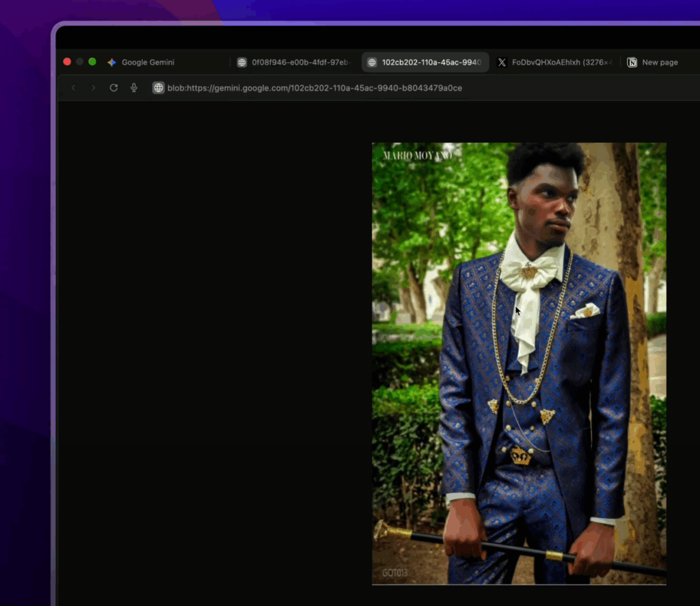Click the microphone icon in the toolbar

click(x=134, y=88)
